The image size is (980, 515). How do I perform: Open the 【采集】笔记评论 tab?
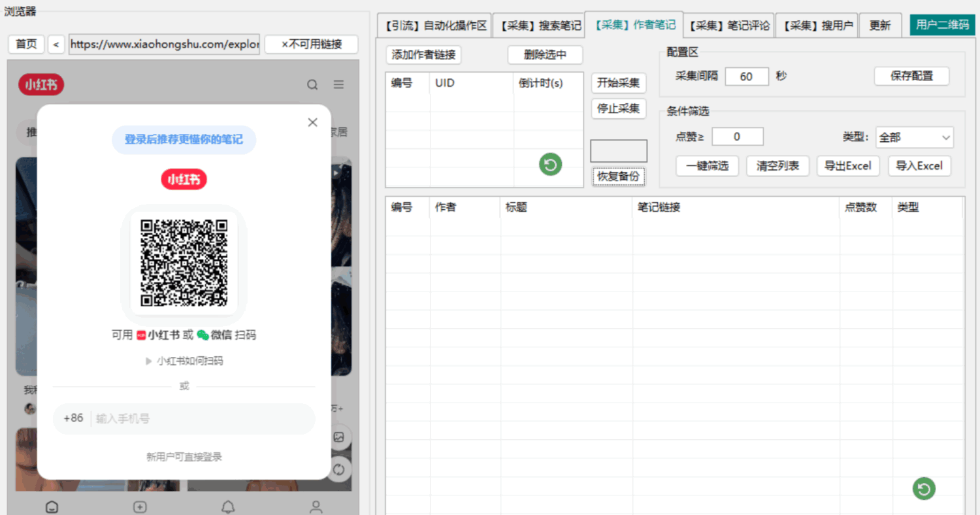click(729, 25)
